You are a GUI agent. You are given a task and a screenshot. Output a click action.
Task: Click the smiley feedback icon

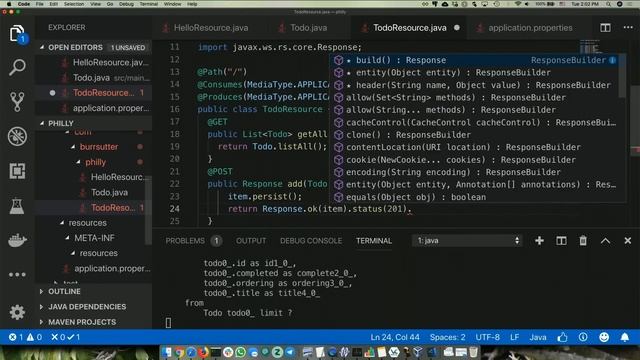coord(604,337)
